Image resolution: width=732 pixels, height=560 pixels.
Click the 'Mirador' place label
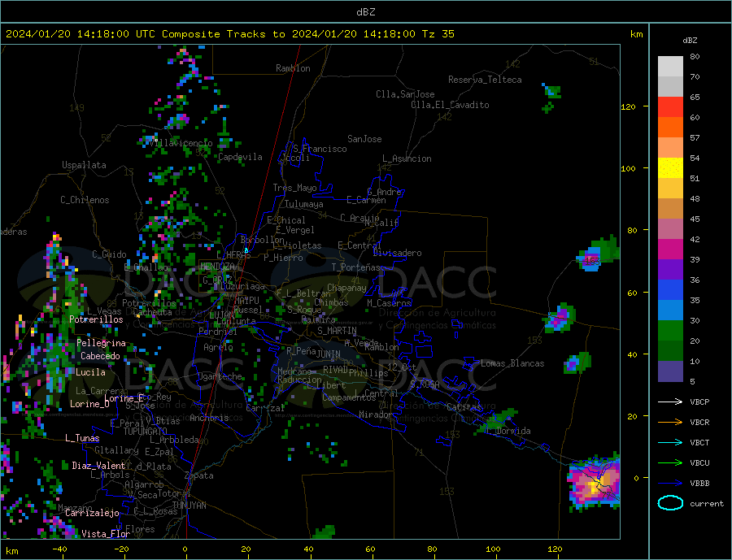pos(376,415)
